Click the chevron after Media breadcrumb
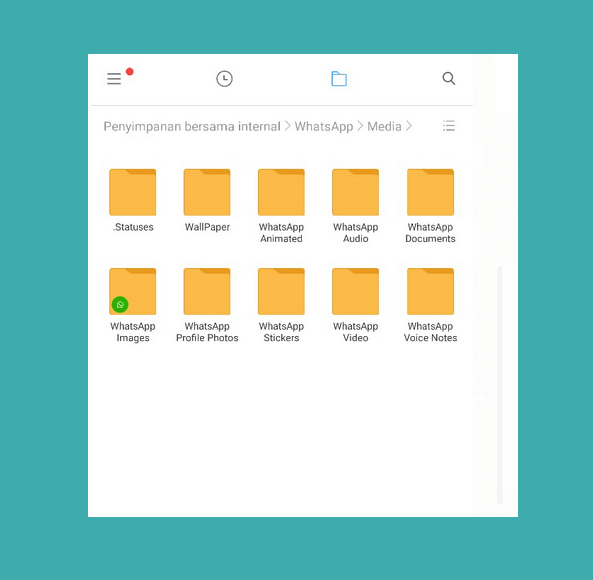593x580 pixels. [x=409, y=126]
